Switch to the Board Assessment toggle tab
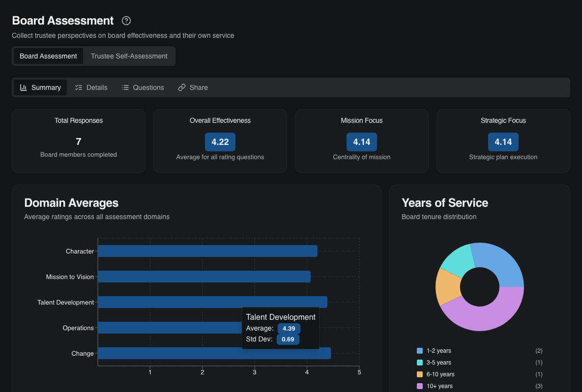 click(x=48, y=56)
